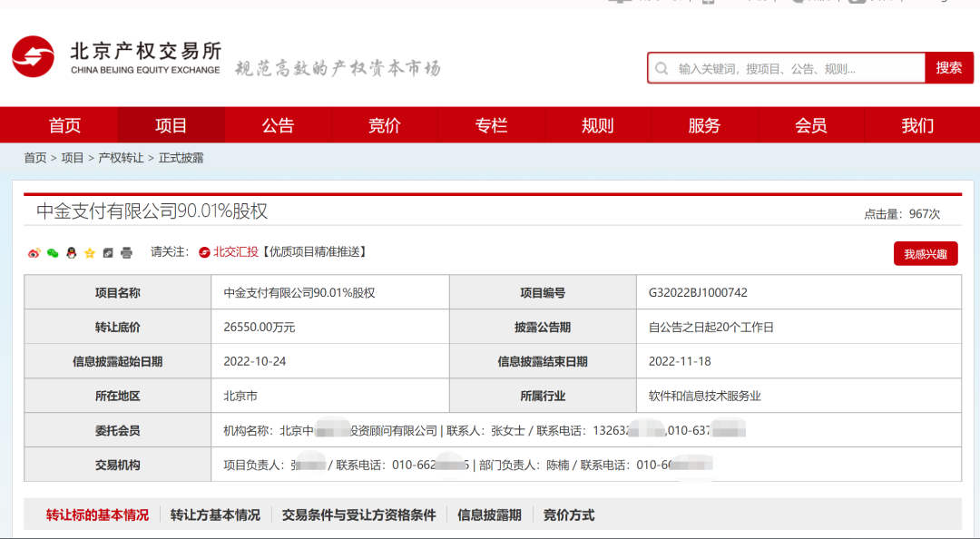
Task: Open the 会员 nav menu
Action: coord(810,125)
